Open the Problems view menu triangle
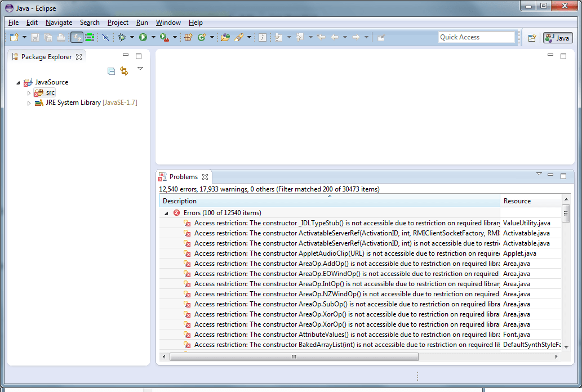582x392 pixels. pyautogui.click(x=539, y=173)
